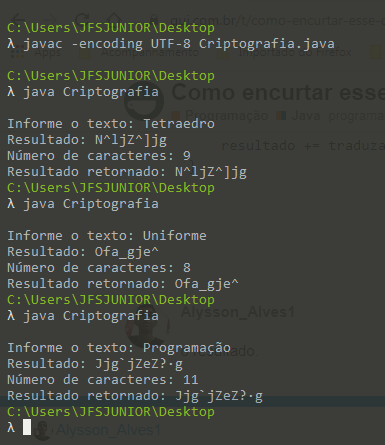This screenshot has width=385, height=445.
Task: Click the Alysson_Alves1 username above 'o resultado'
Action: [x=238, y=312]
